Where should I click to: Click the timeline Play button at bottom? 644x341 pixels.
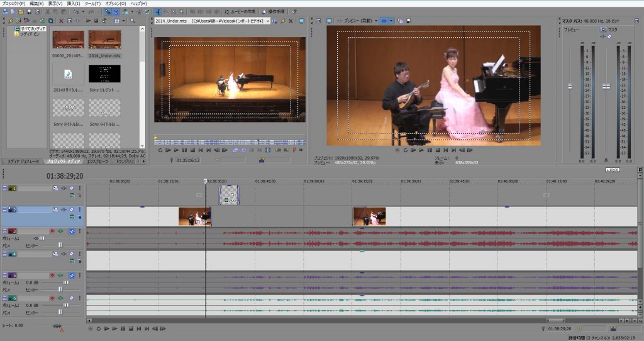[114, 328]
